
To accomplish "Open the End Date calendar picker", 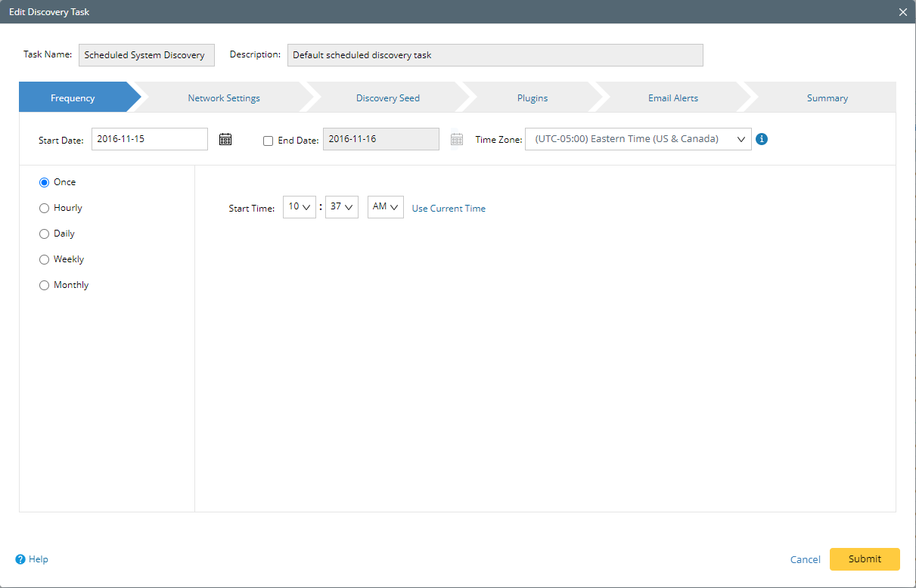I will [456, 139].
